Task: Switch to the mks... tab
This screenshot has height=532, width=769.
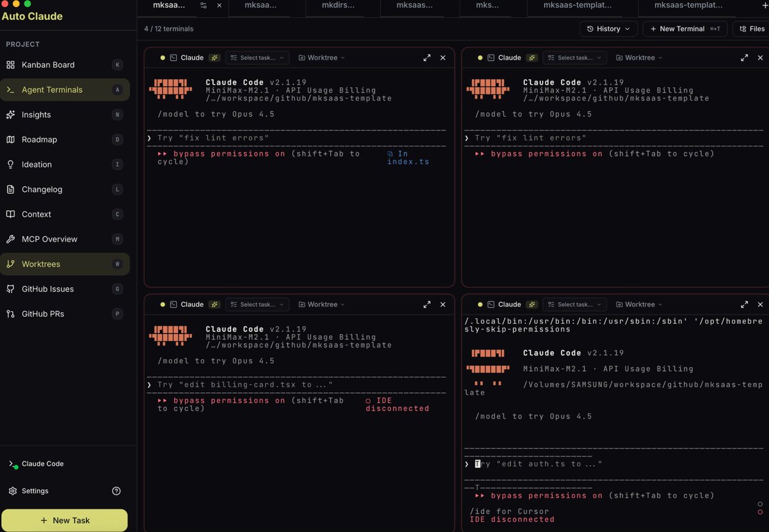Action: coord(487,5)
